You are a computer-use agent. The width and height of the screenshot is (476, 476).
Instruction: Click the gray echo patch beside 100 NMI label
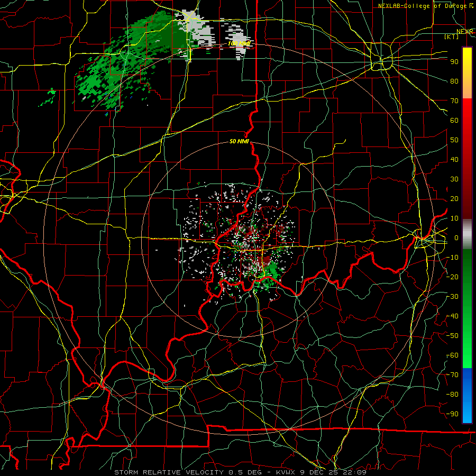pos(237,40)
